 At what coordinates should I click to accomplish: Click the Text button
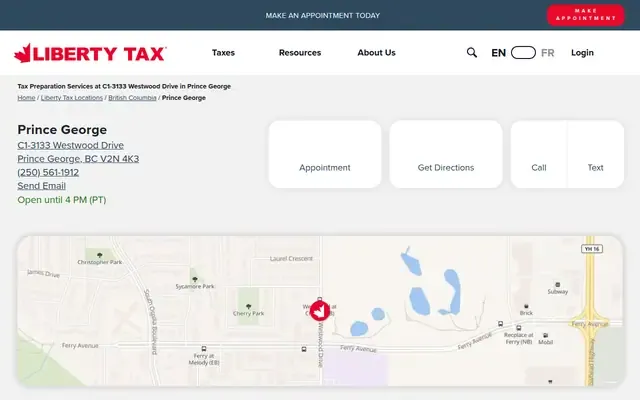(596, 154)
